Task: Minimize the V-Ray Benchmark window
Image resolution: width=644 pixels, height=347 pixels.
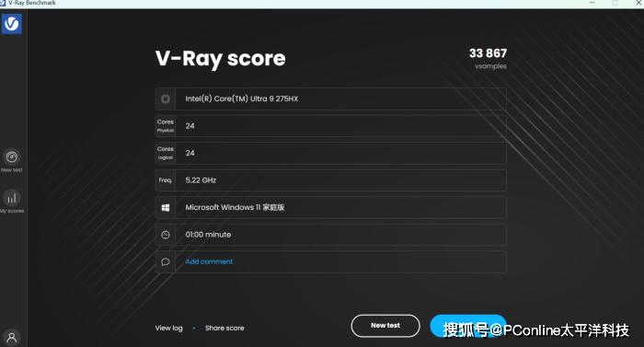Action: pos(592,3)
